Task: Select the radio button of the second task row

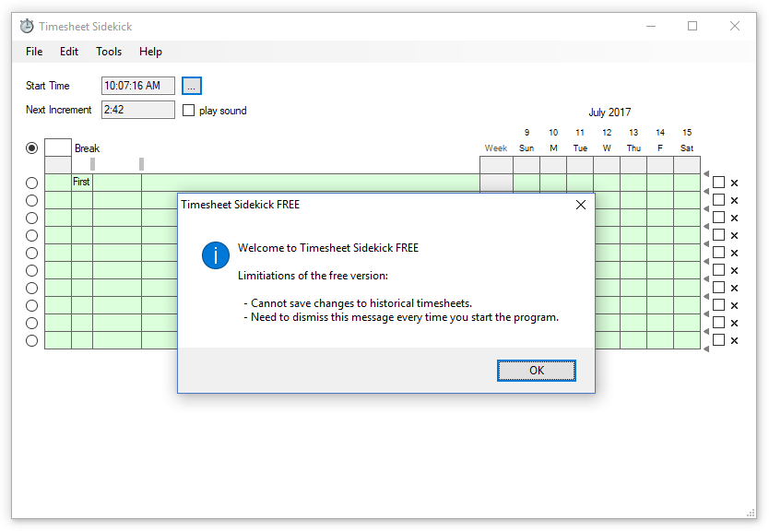Action: (32, 201)
